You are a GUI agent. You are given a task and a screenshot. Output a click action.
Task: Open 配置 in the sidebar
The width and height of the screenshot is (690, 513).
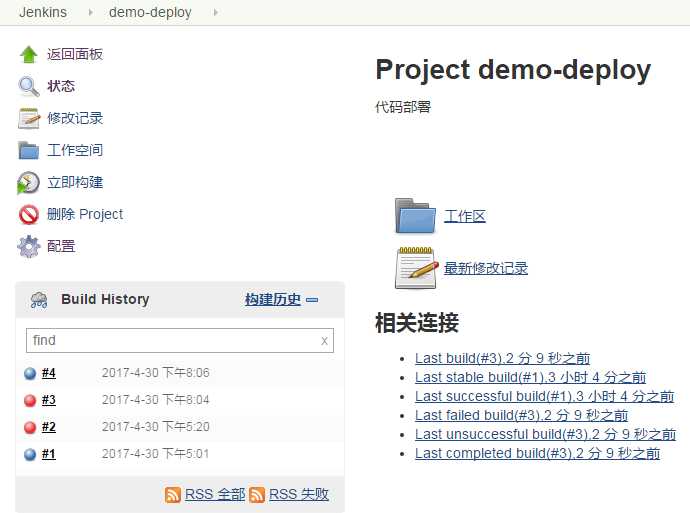(61, 246)
